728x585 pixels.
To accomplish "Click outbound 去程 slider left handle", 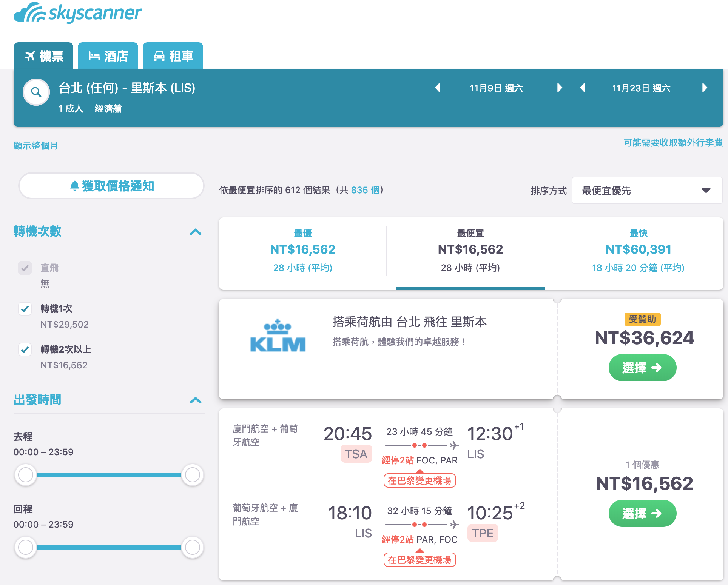I will (x=26, y=475).
